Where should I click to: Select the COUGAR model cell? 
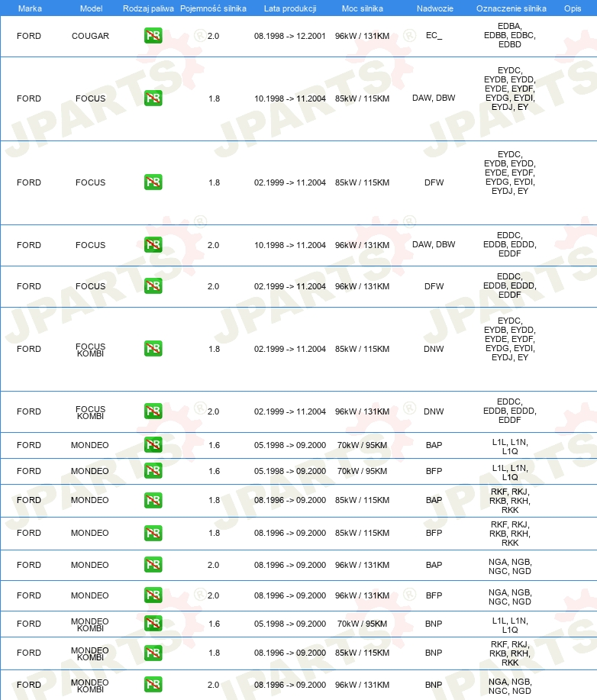90,36
